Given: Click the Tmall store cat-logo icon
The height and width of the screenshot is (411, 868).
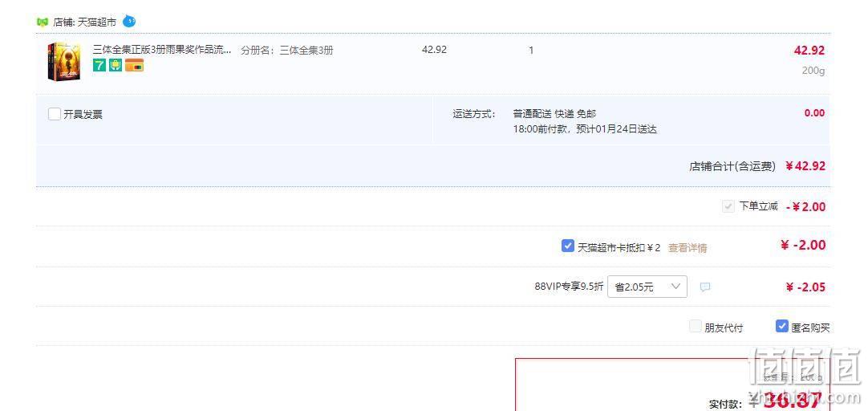Looking at the screenshot, I should pos(42,22).
